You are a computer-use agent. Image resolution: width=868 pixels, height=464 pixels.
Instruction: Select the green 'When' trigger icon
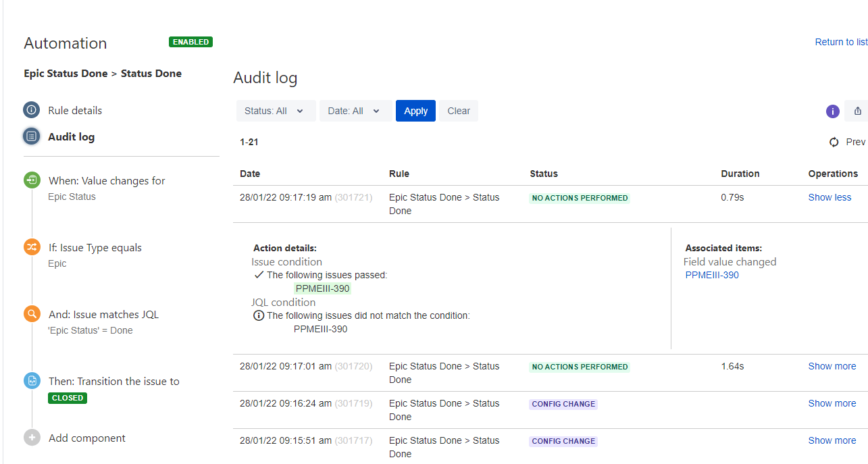(x=32, y=180)
